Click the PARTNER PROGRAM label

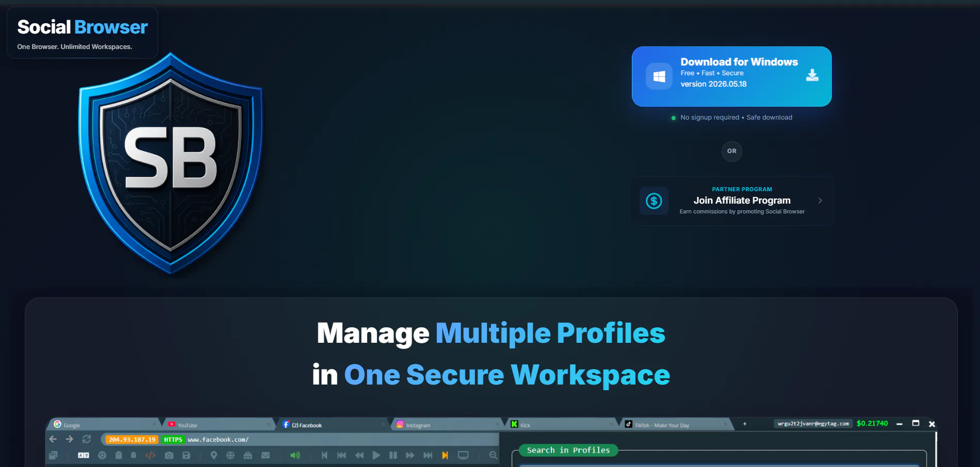742,189
